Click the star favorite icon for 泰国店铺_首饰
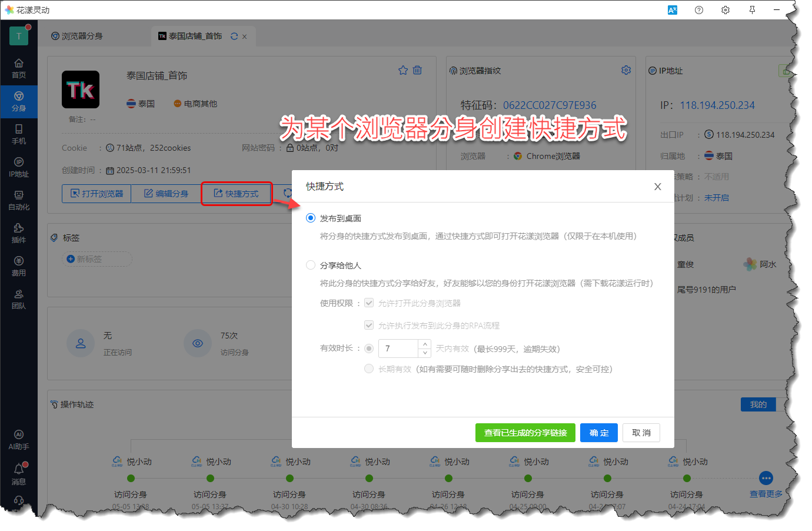Screen dimensions: 812x531 click(403, 70)
